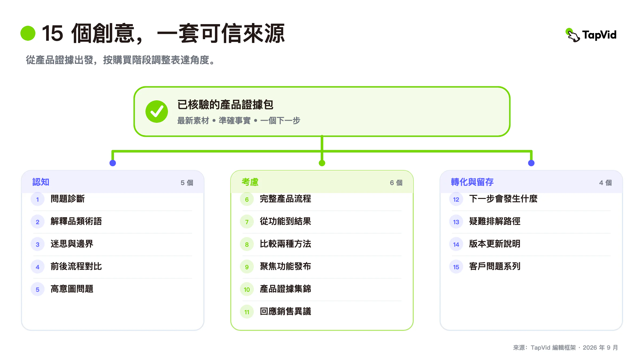Click the slide title 15 個創意，一套可信來源
The height and width of the screenshot is (362, 644).
[163, 34]
